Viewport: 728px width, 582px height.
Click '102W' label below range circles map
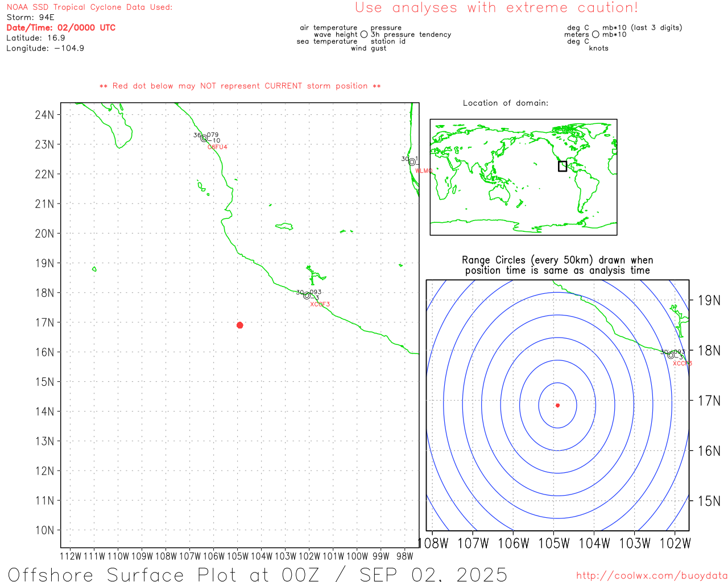(x=675, y=543)
